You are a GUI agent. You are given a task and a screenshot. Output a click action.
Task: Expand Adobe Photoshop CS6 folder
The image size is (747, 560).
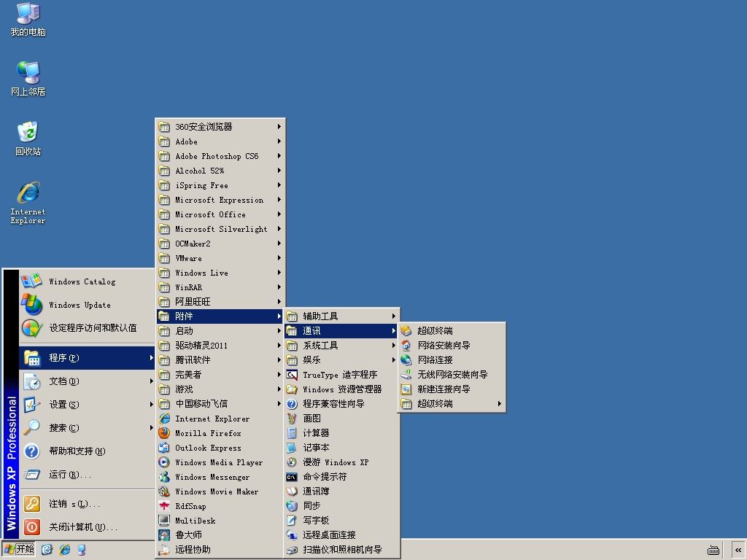220,156
